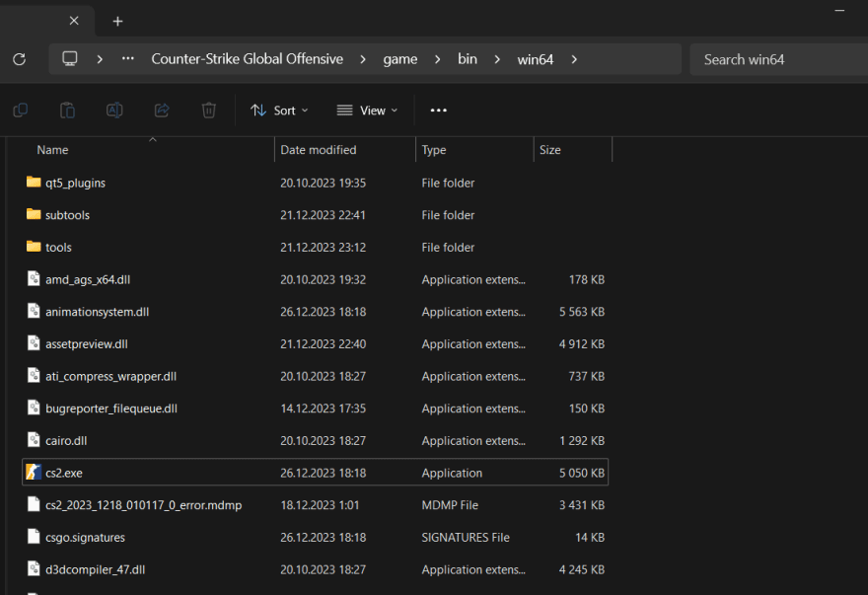
Task: Expand chevron after Counter-Strike Global Offensive
Action: (363, 59)
